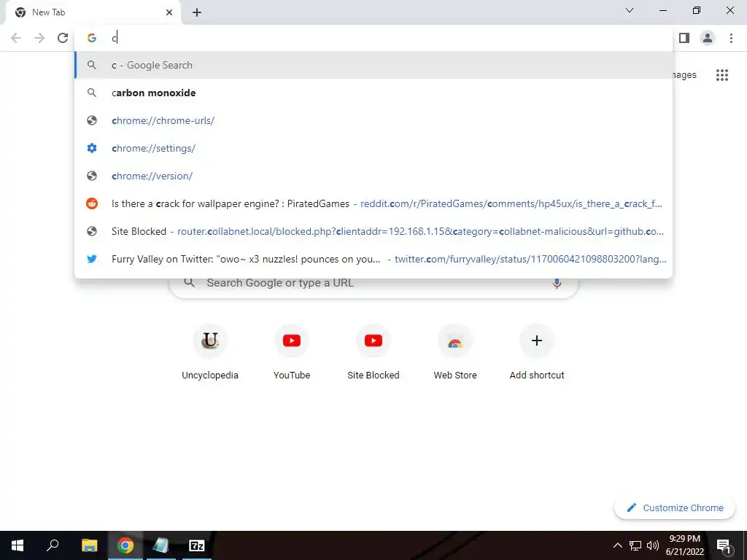Click globe icon beside chrome://version/
This screenshot has width=747, height=560.
[92, 176]
